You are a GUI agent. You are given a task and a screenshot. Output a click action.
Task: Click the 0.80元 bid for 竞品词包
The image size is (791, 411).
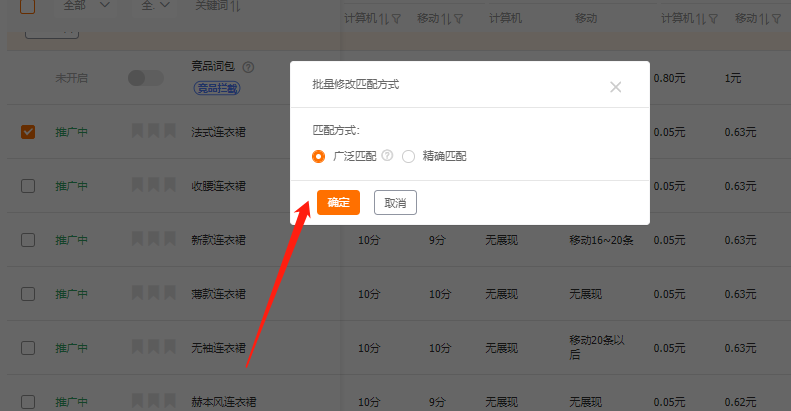tap(669, 78)
